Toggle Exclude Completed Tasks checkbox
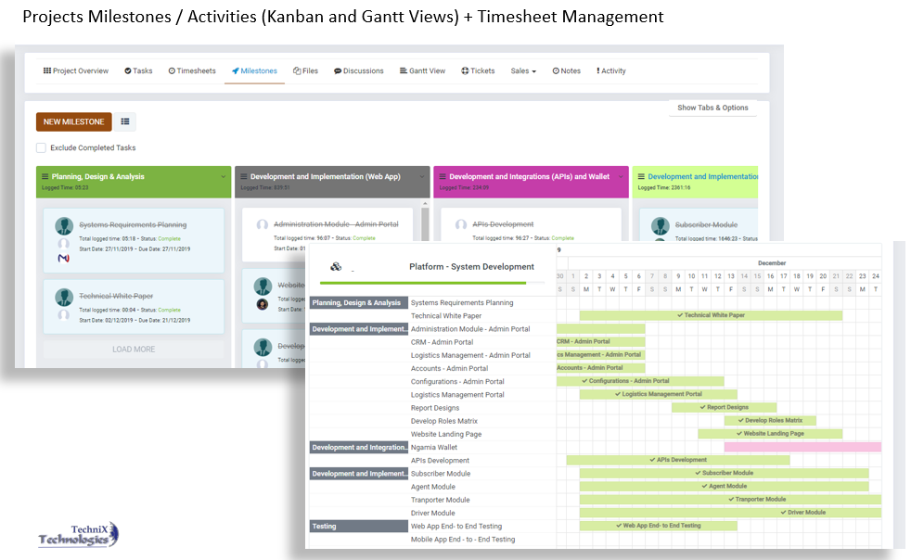This screenshot has height=560, width=924. pyautogui.click(x=41, y=147)
